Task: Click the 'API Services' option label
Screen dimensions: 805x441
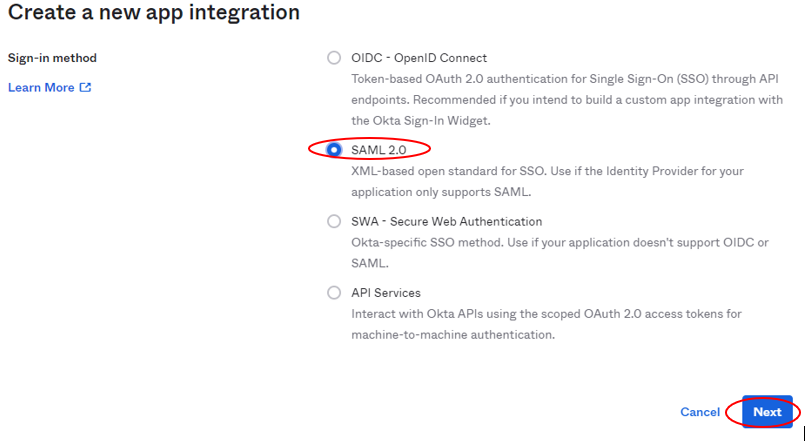Action: [x=386, y=293]
